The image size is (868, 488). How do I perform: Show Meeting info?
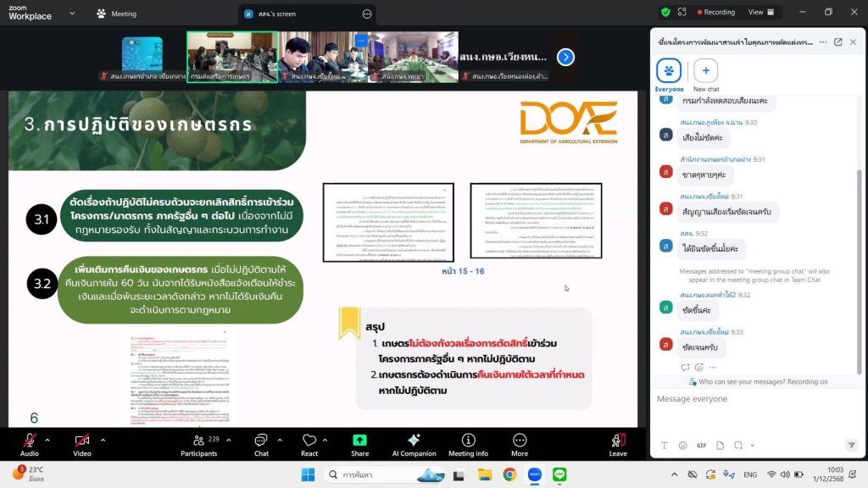[x=468, y=441]
